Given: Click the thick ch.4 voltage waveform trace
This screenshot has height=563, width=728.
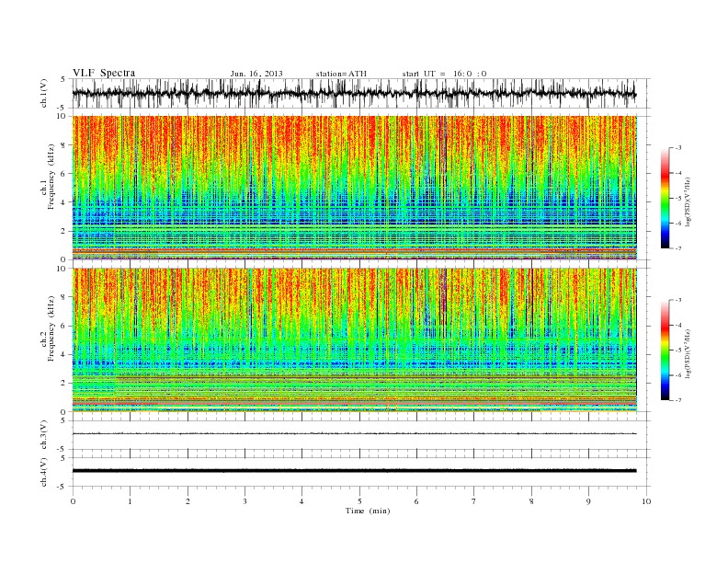Looking at the screenshot, I should [x=354, y=471].
